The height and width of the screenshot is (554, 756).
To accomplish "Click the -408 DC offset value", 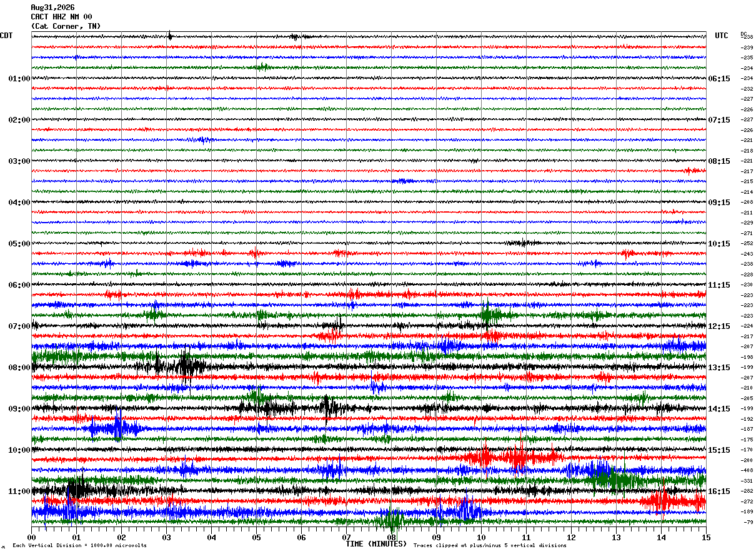I will pos(747,470).
